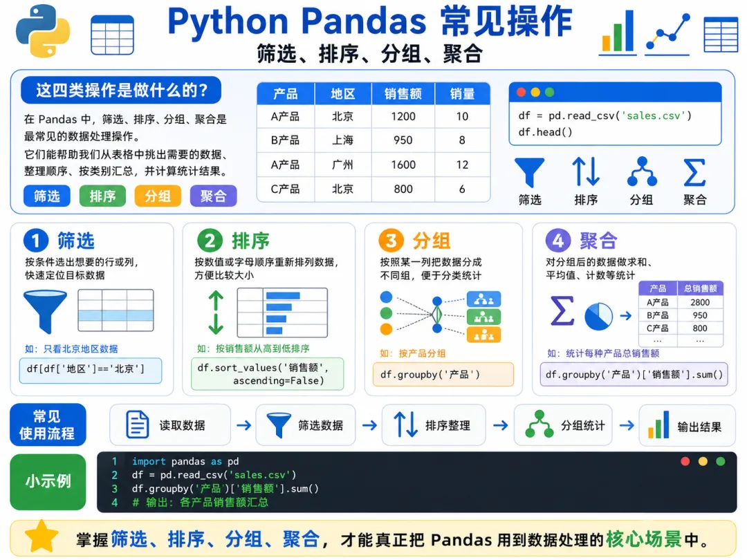Click the df.sort_values code box

(267, 374)
